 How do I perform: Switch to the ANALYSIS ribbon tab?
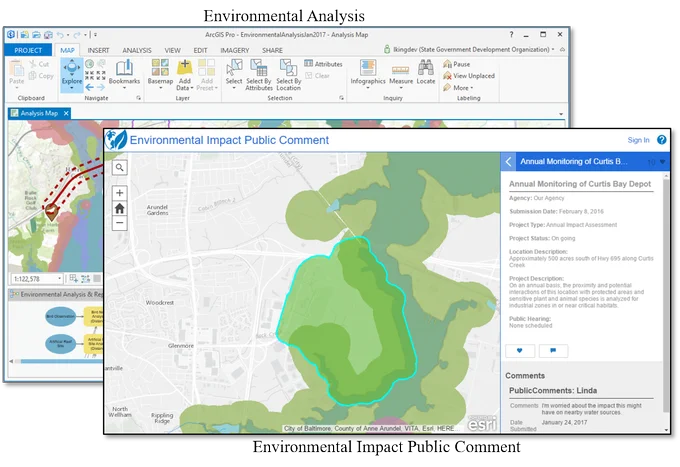click(x=137, y=50)
